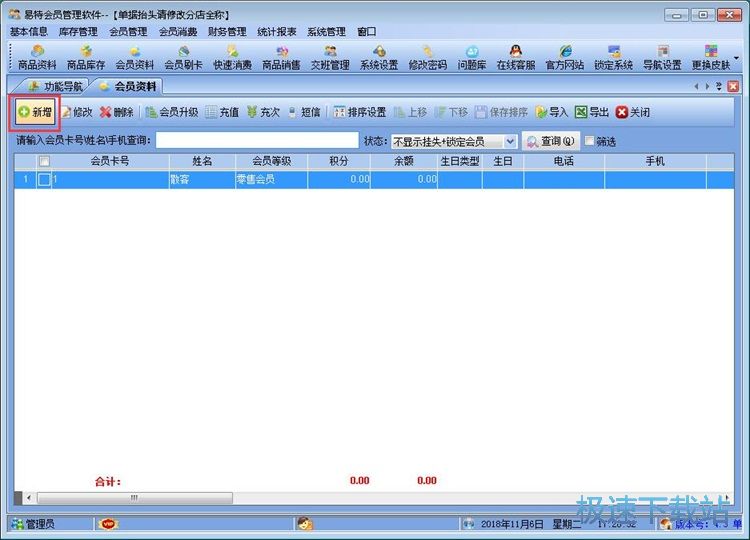Sort by the 会员等级 column header

tap(271, 161)
